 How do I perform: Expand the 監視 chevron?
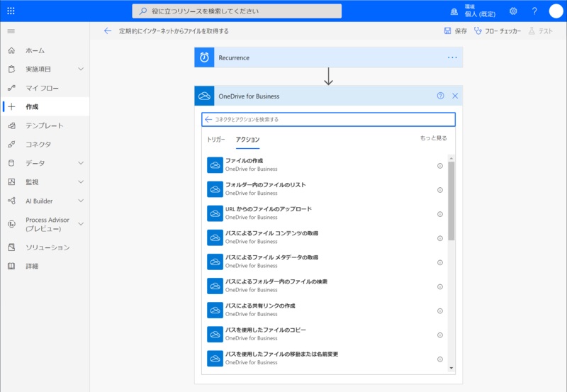[x=81, y=182]
